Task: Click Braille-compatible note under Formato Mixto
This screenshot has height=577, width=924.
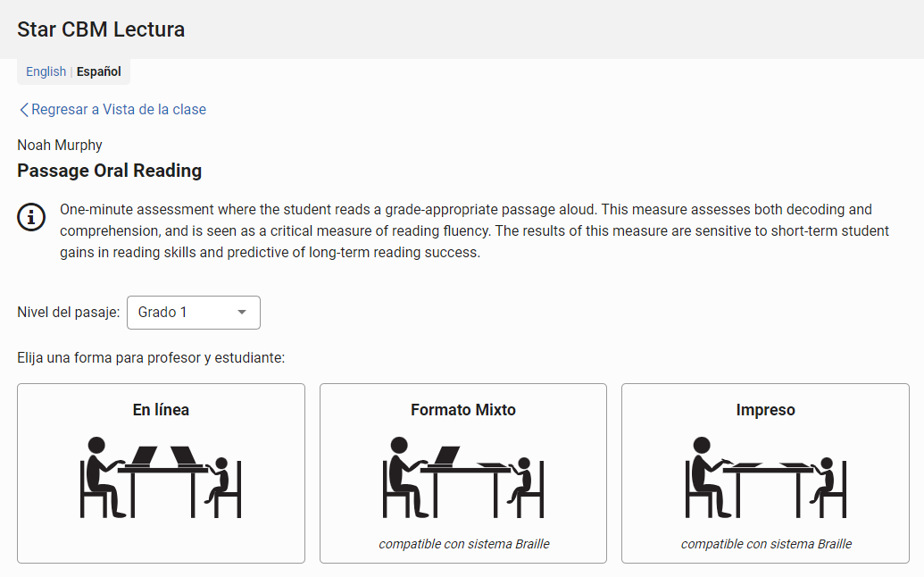Action: [x=463, y=544]
